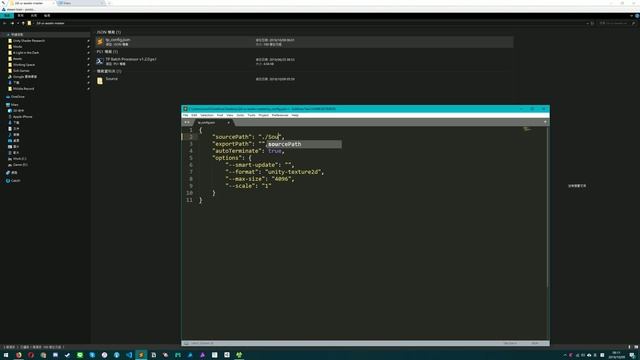Click the minimap in Sublime Text editor
The height and width of the screenshot is (360, 640).
coord(527,129)
